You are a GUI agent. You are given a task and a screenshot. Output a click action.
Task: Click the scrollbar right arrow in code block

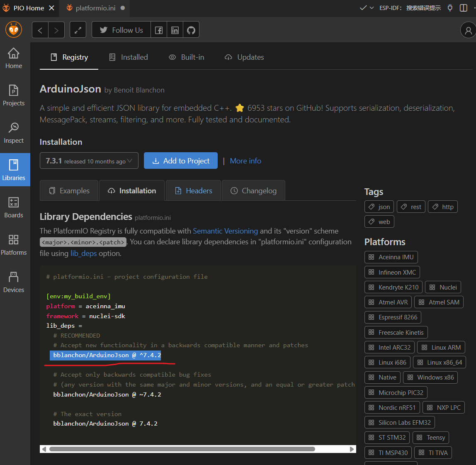tap(352, 449)
